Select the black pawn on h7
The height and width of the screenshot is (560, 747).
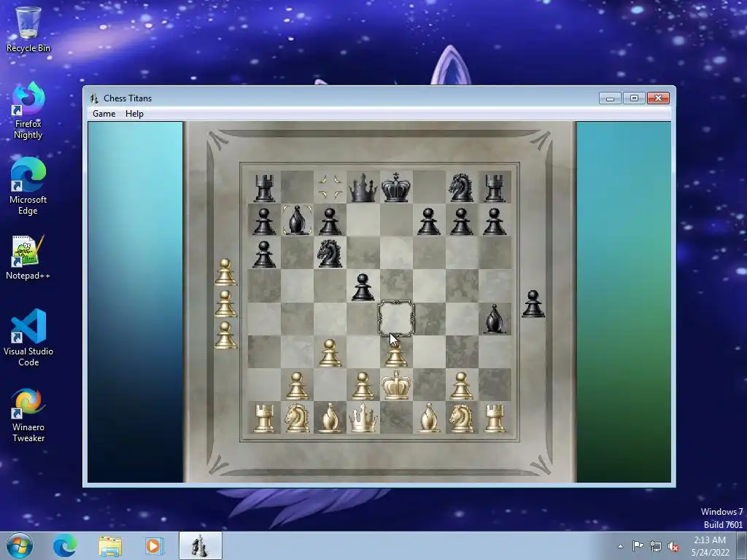494,221
